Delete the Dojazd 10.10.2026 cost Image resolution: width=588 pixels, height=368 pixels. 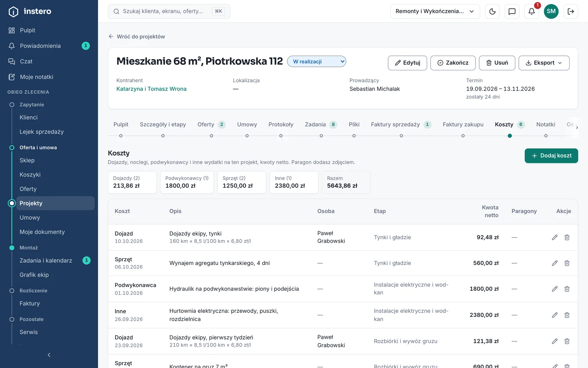pos(567,237)
